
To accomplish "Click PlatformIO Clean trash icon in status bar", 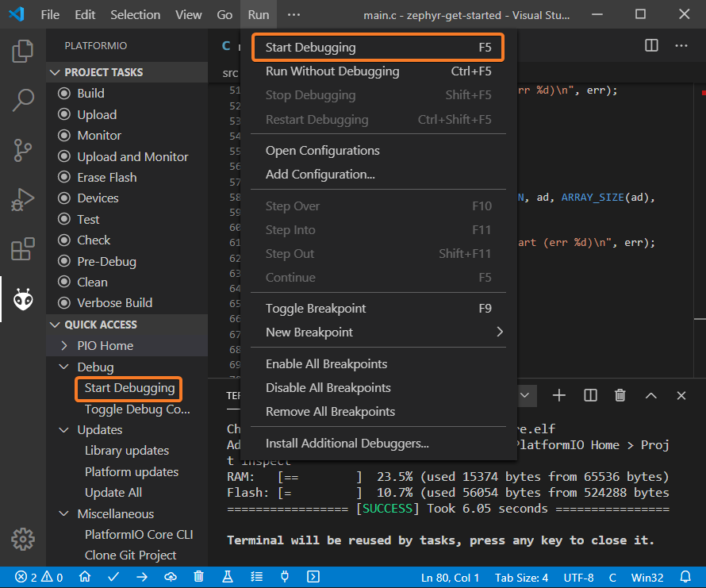I will click(198, 577).
